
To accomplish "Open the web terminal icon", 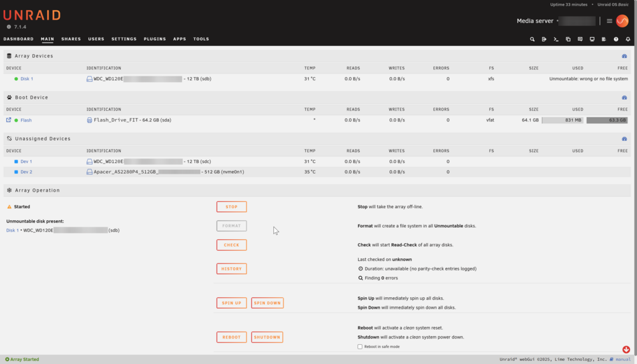I will [555, 39].
